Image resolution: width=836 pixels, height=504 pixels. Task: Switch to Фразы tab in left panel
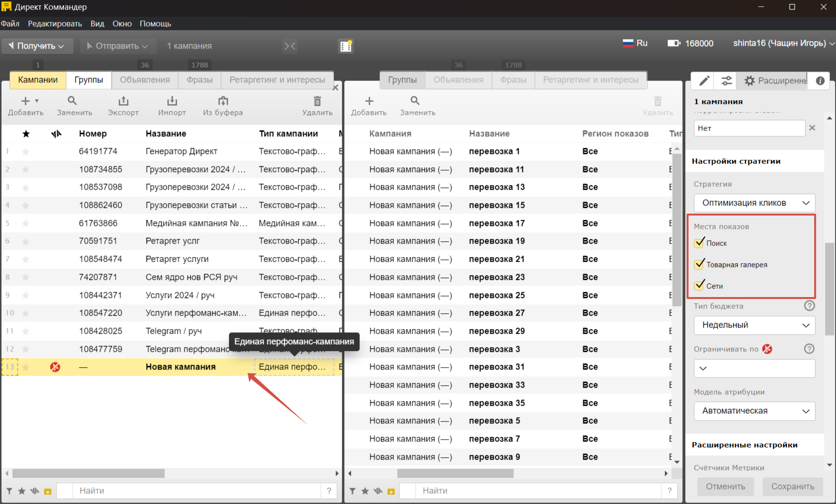pyautogui.click(x=199, y=80)
